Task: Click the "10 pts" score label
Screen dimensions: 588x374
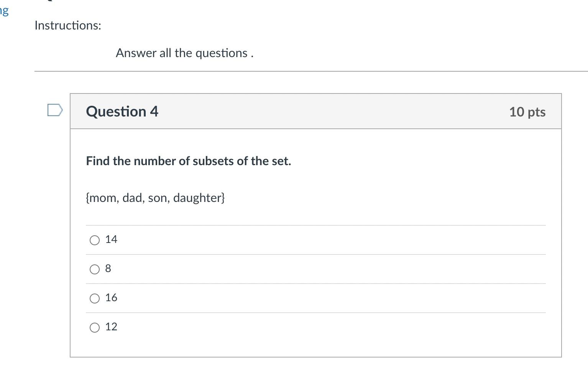Action: [527, 112]
